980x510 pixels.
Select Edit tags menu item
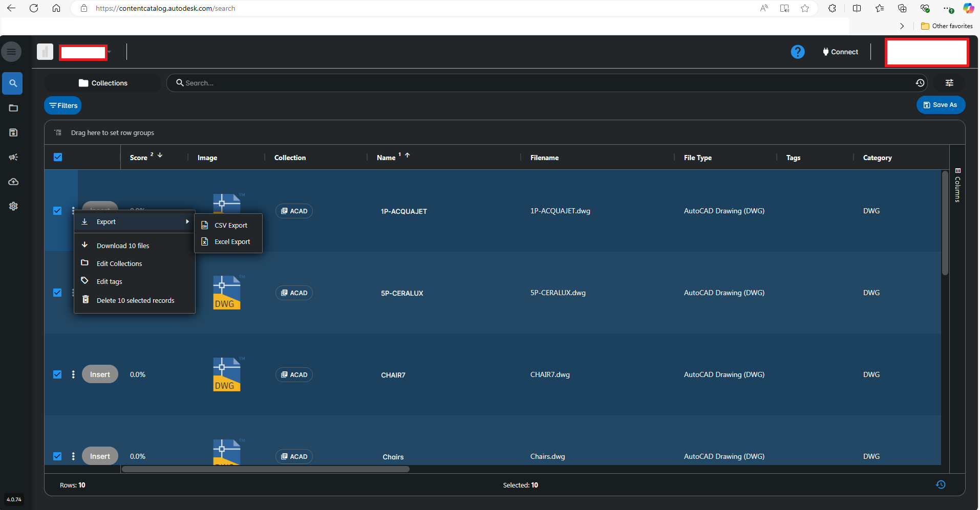pos(135,281)
